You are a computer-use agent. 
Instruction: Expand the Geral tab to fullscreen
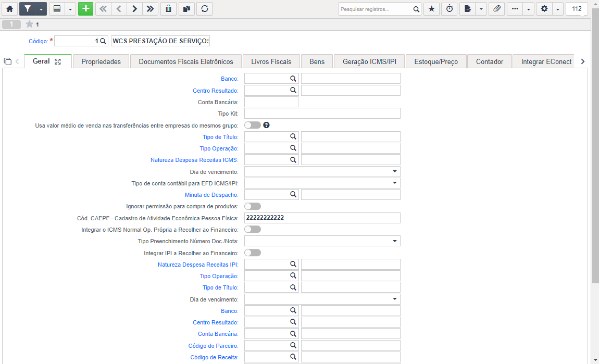coord(58,61)
